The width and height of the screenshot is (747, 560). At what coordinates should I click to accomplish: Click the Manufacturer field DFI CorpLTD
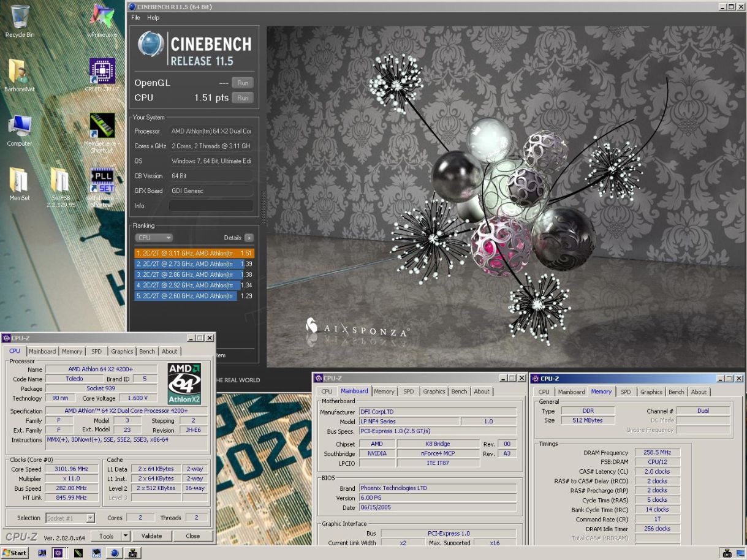[438, 412]
